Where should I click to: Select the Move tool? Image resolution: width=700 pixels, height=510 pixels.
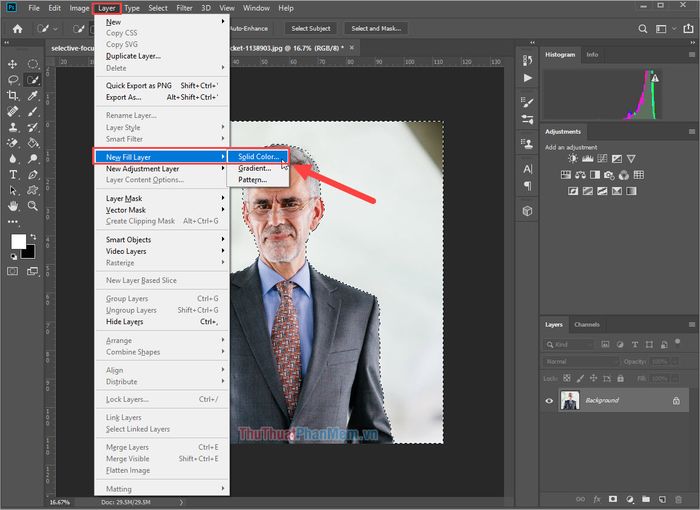(12, 64)
